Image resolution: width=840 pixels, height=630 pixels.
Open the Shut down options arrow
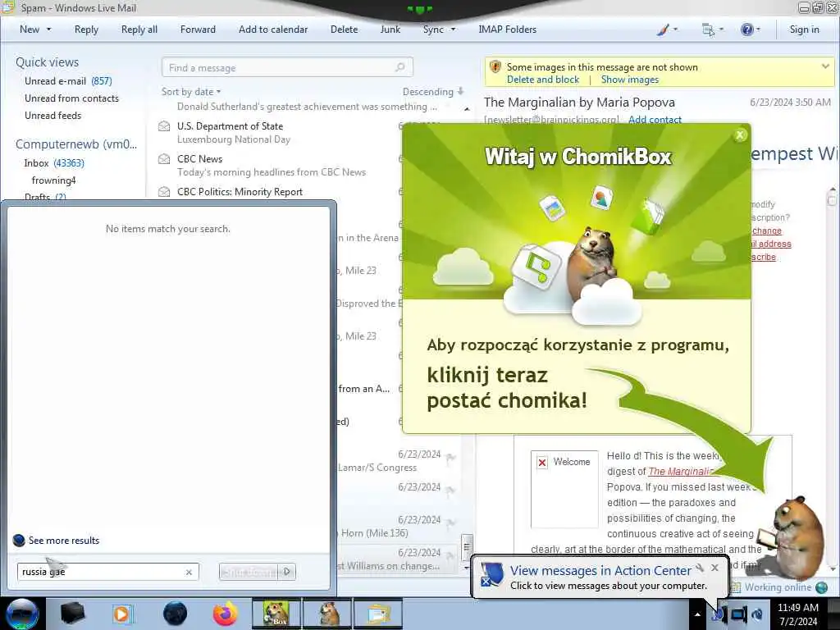point(288,572)
